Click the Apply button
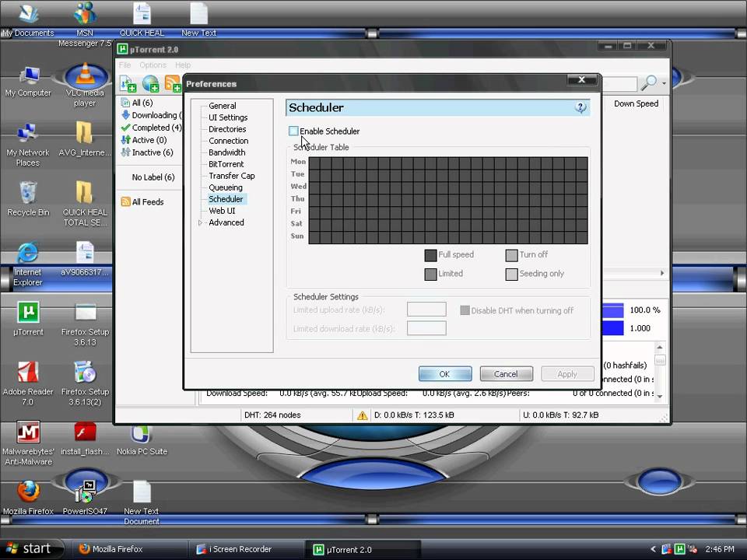The width and height of the screenshot is (747, 560). click(x=567, y=374)
